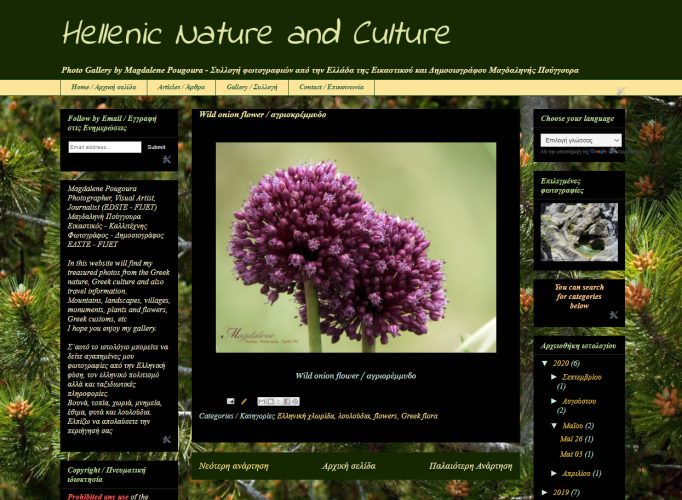Open the Greek flora category link
The image size is (682, 500).
pos(419,416)
